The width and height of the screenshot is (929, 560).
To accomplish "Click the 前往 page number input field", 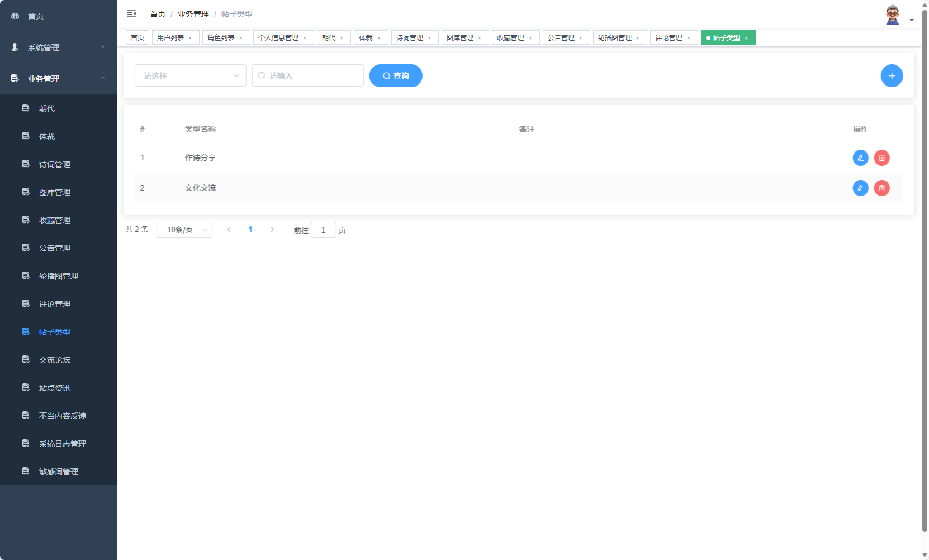I will pyautogui.click(x=324, y=230).
